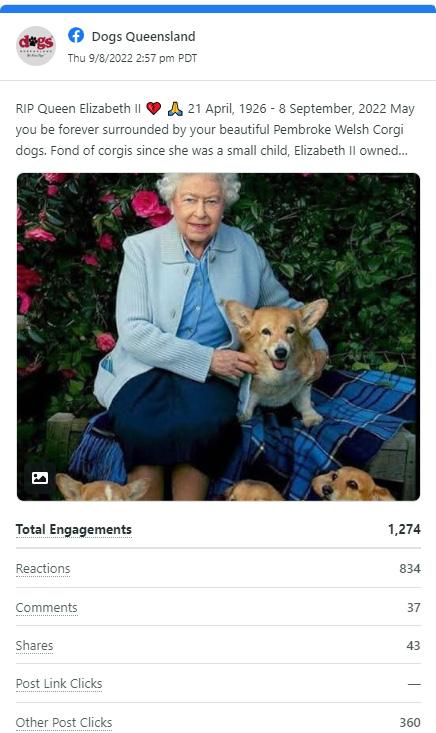This screenshot has width=436, height=733.
Task: Click the Dogs Queensland profile avatar
Action: (x=36, y=45)
